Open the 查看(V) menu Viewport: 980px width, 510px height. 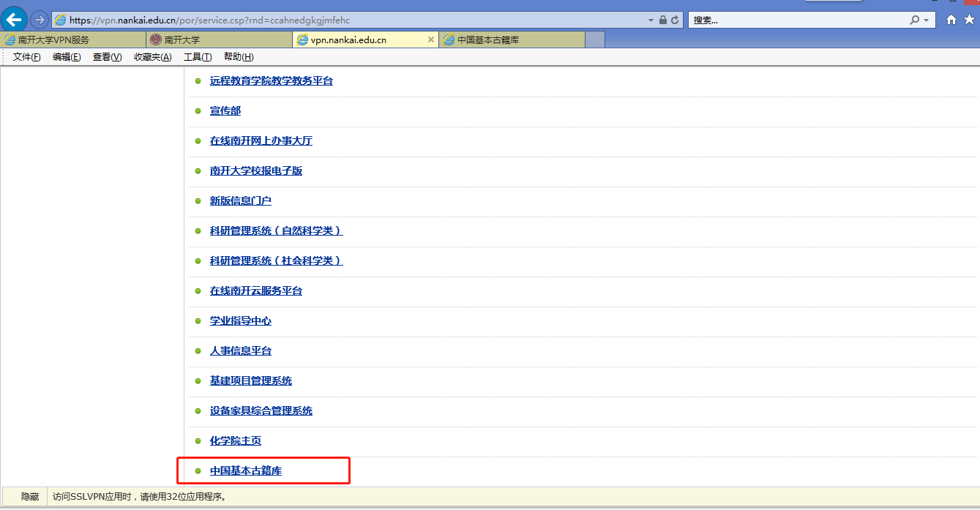[x=107, y=57]
